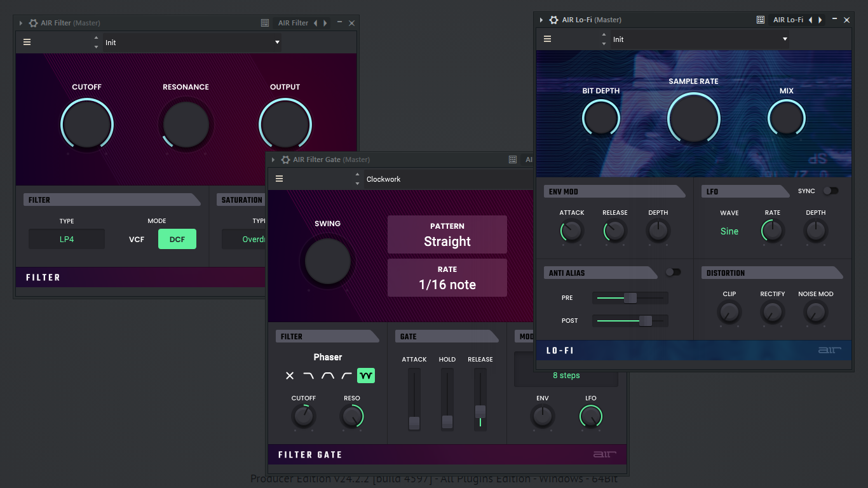Viewport: 868px width, 488px height.
Task: Select Phaser filter shape icon in Filter Gate
Action: tap(366, 376)
